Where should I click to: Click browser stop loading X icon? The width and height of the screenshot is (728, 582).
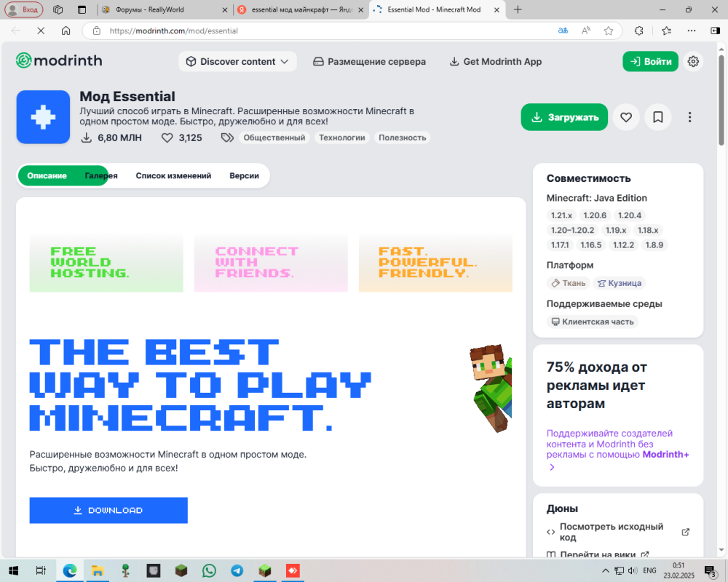coord(41,31)
